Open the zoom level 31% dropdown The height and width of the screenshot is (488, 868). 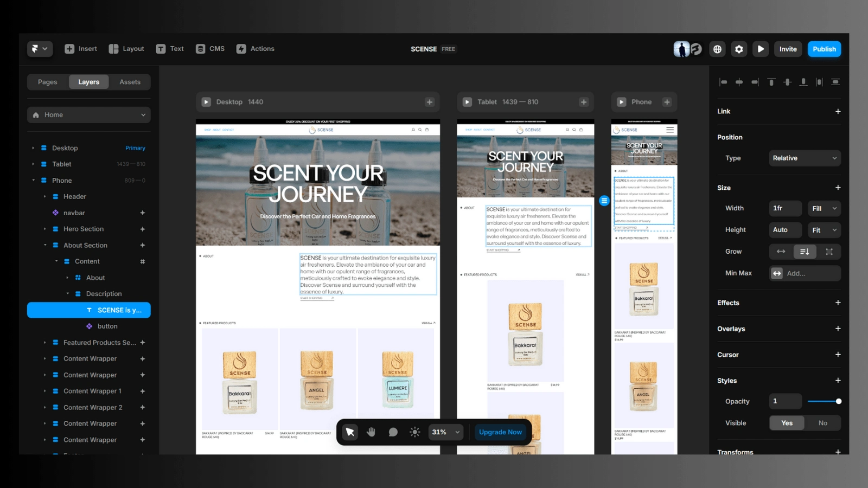click(446, 432)
